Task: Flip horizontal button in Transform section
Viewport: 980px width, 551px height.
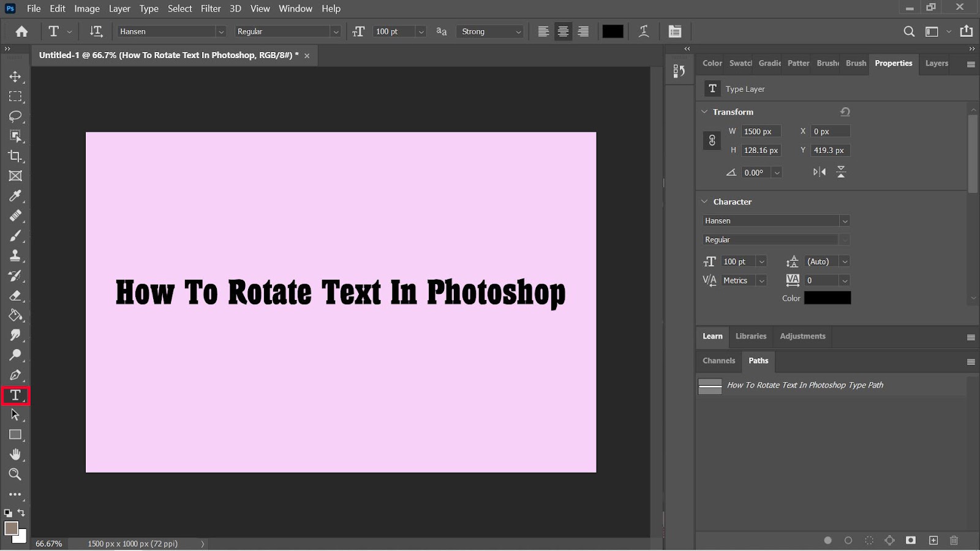Action: point(819,172)
